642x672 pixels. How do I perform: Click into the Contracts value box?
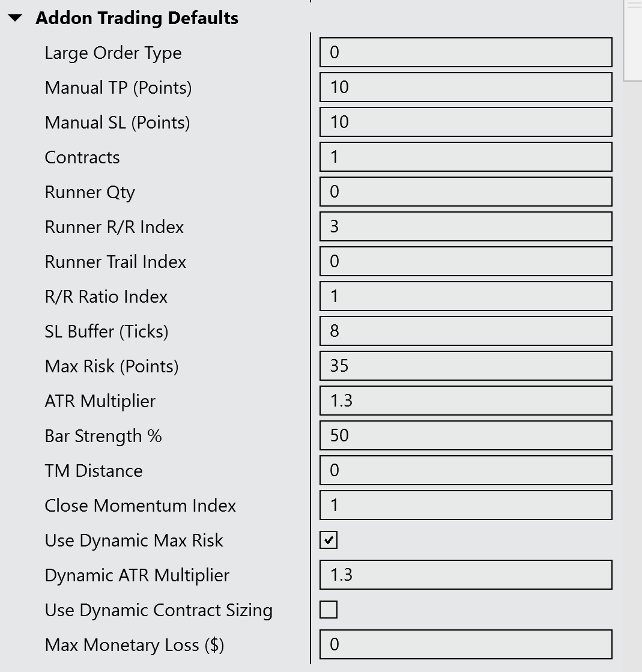[465, 157]
